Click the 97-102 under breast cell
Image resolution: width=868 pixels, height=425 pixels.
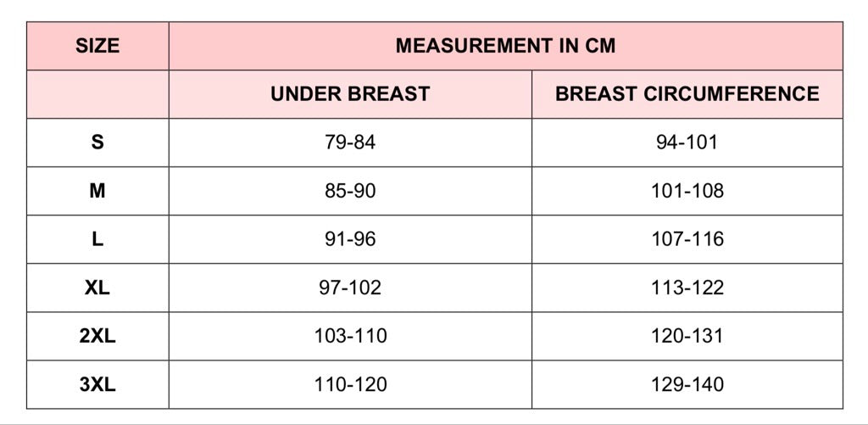point(350,288)
